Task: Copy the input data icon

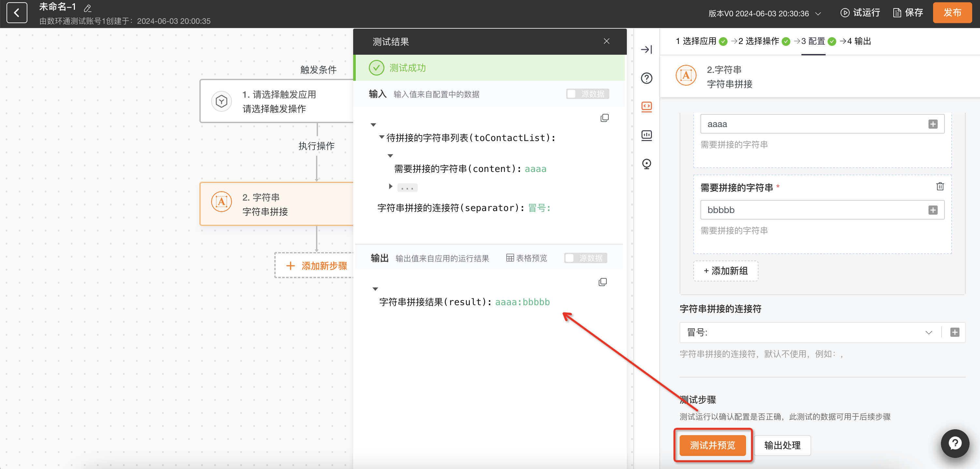Action: point(604,118)
